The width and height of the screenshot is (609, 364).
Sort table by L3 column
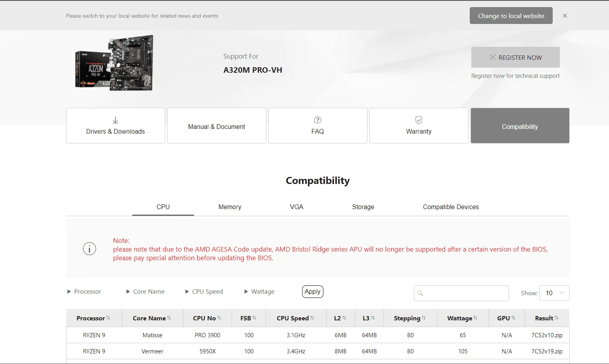(369, 318)
